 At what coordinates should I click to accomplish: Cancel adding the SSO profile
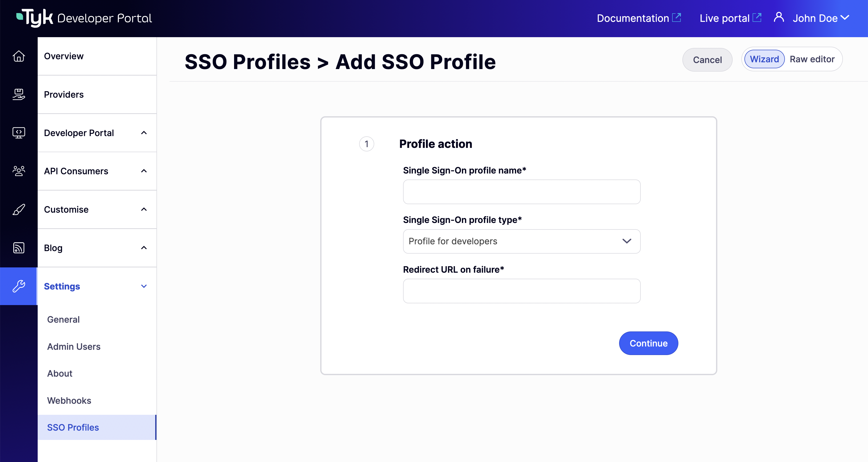[707, 60]
